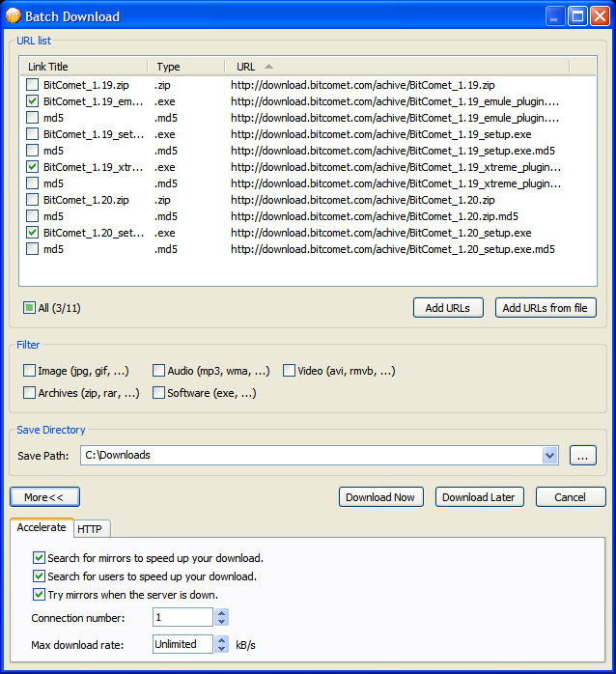The width and height of the screenshot is (616, 674).
Task: Collapse options with the More<< button
Action: (44, 497)
